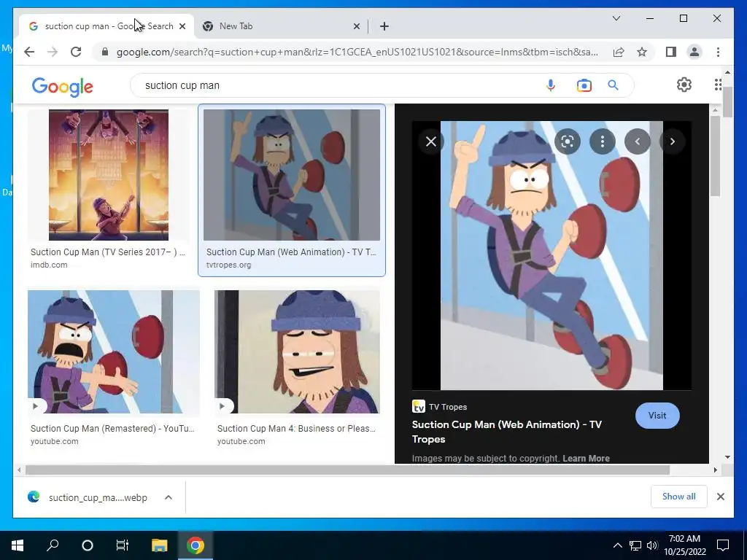Open the TV Tropes preview title link
Screen dimensions: 747x560
pyautogui.click(x=506, y=432)
